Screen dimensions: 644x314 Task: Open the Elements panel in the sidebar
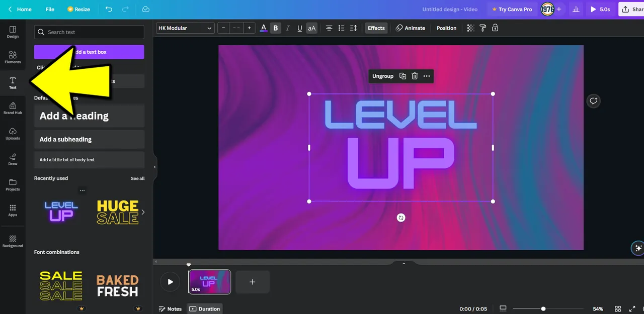pyautogui.click(x=13, y=57)
